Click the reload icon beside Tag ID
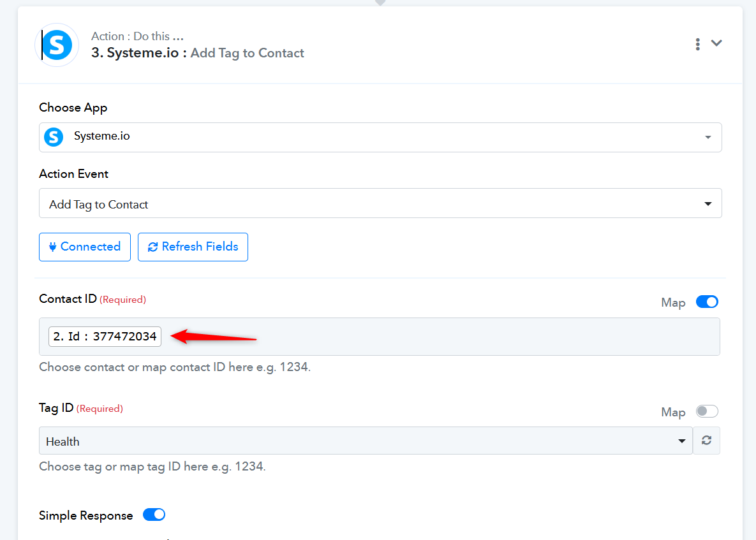The width and height of the screenshot is (756, 540). [706, 441]
